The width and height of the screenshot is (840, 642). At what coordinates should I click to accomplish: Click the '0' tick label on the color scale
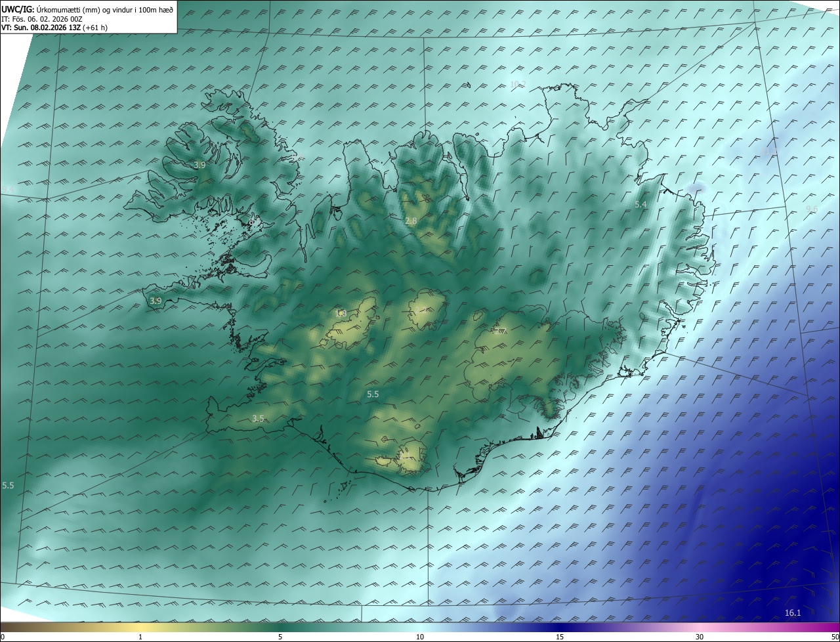click(x=3, y=637)
